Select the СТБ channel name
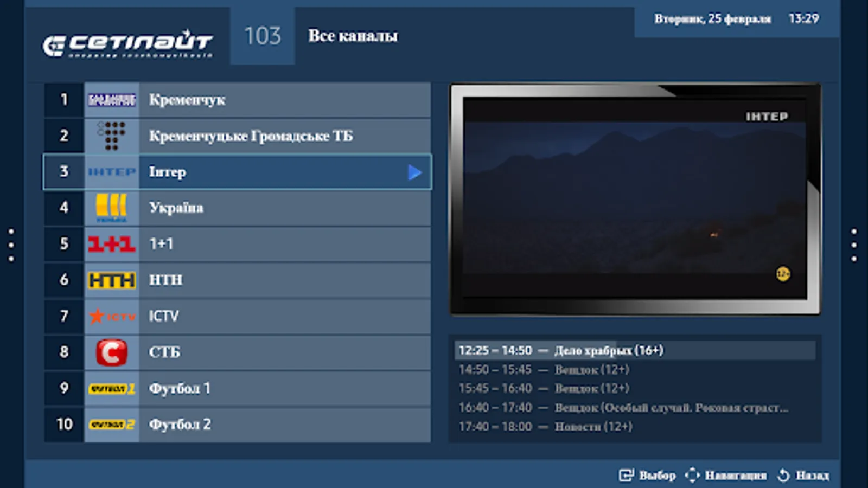The width and height of the screenshot is (868, 488). coord(164,352)
